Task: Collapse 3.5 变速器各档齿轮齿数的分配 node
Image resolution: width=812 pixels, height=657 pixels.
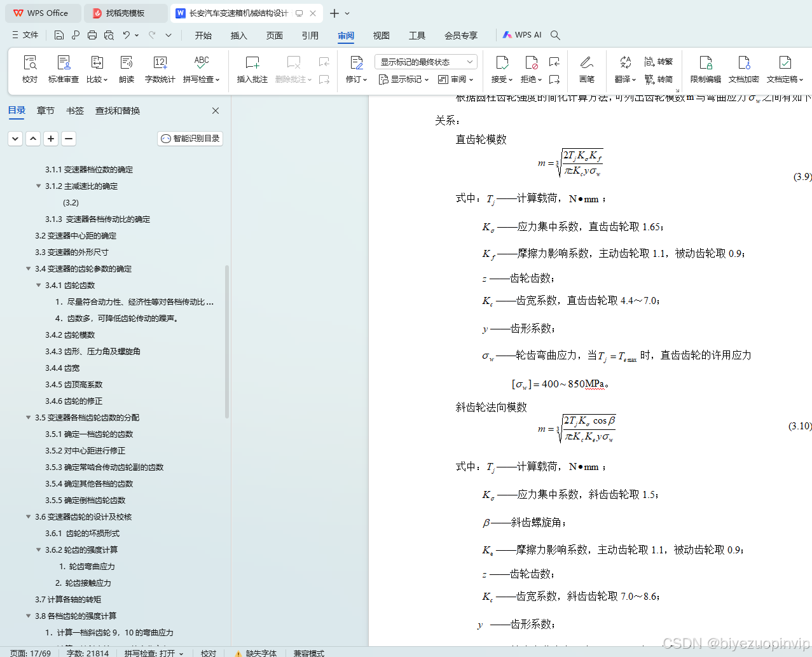Action: pos(29,418)
